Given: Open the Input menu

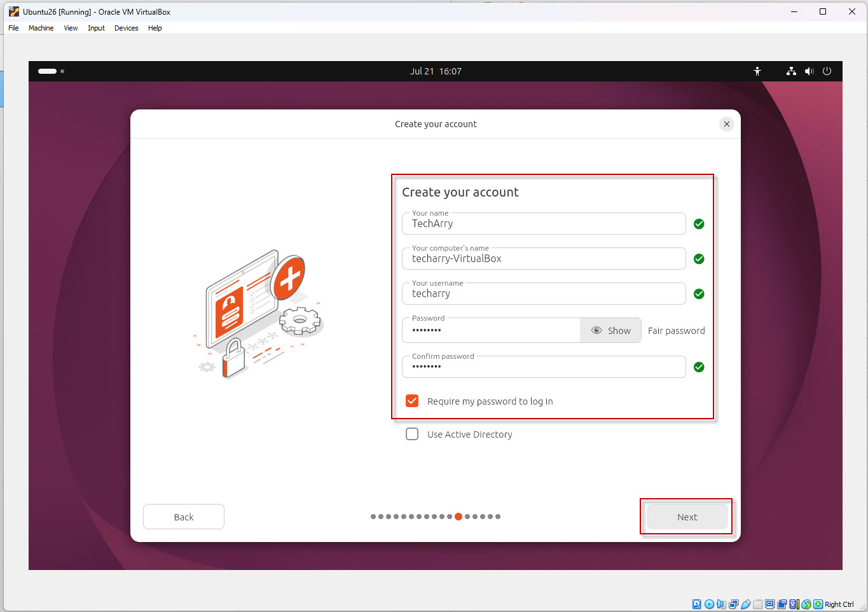Looking at the screenshot, I should 96,28.
